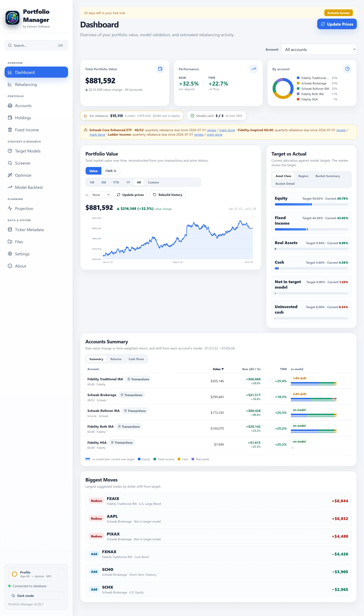The width and height of the screenshot is (364, 616).
Task: Open the FXAIX Reduce move row
Action: (x=218, y=501)
